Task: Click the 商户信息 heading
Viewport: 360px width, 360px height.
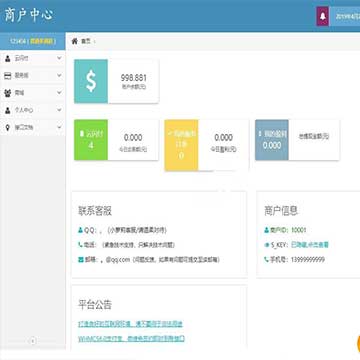Action: click(x=281, y=211)
